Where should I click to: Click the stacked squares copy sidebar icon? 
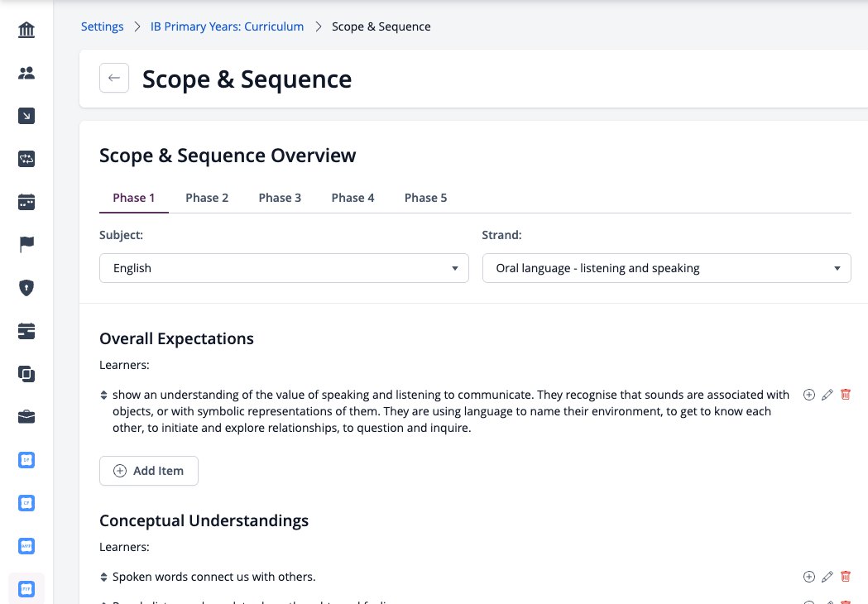click(x=26, y=374)
